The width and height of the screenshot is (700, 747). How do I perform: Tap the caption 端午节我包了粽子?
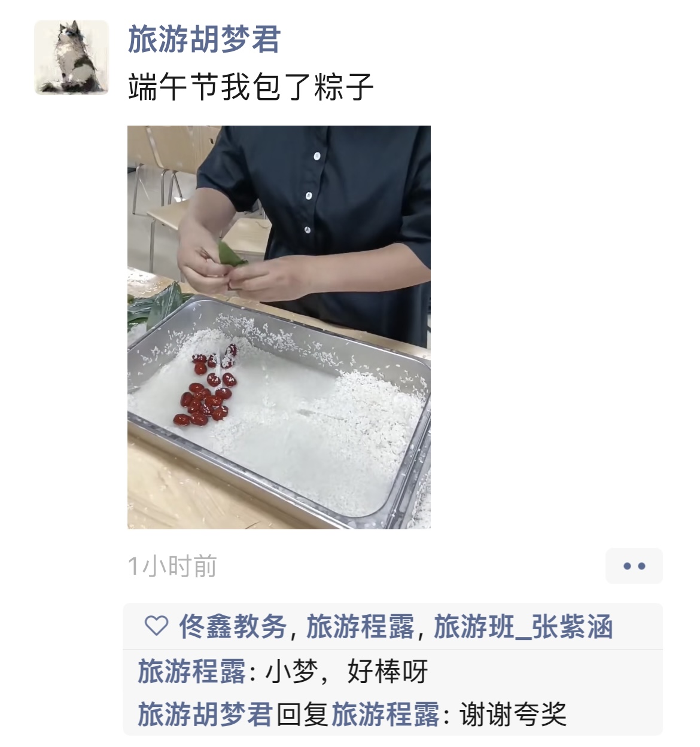coord(251,87)
